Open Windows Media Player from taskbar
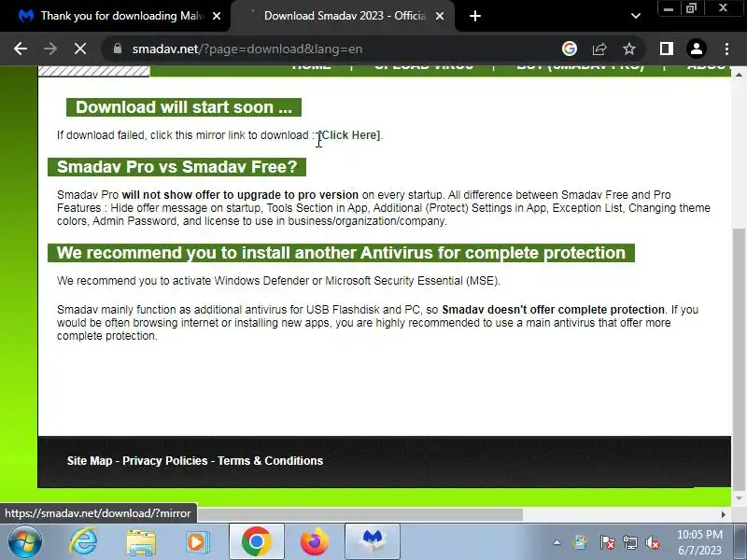 tap(197, 542)
